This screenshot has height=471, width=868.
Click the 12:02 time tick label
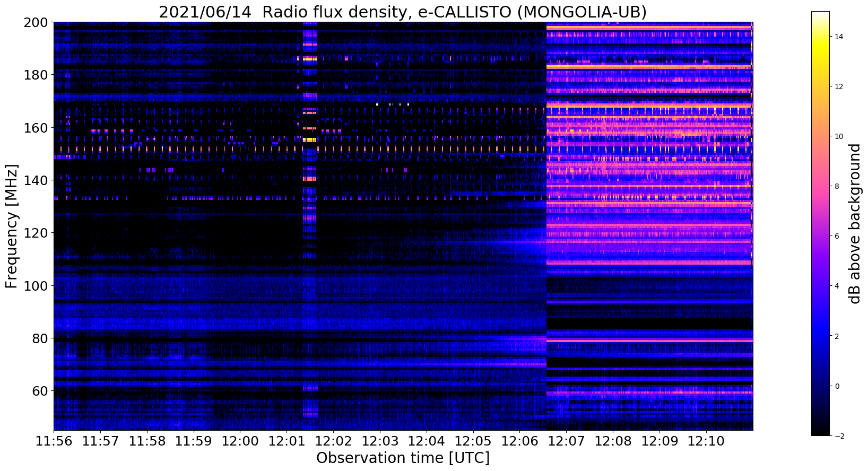(334, 441)
